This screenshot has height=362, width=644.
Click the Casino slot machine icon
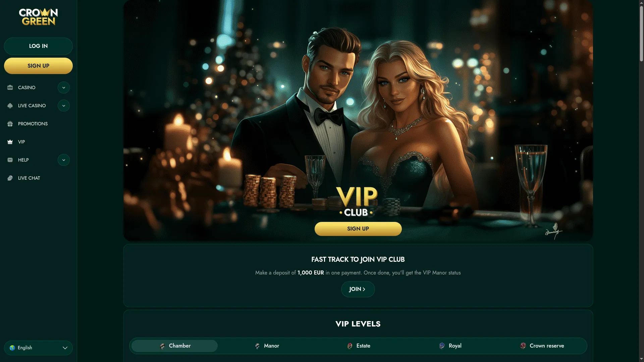tap(10, 87)
